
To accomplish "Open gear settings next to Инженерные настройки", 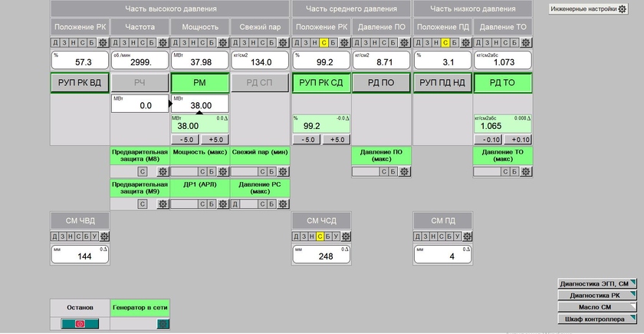I will point(622,9).
